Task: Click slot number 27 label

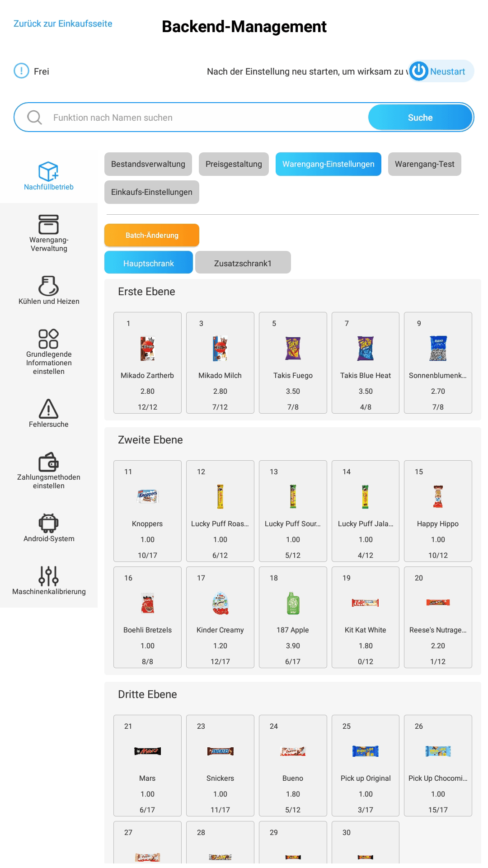Action: click(x=128, y=832)
